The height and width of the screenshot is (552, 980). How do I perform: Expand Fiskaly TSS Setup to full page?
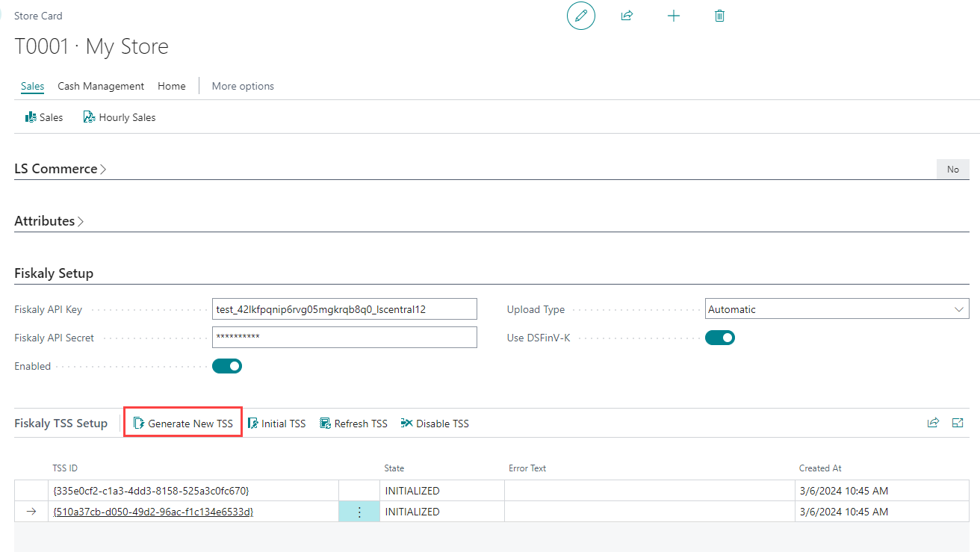coord(958,423)
